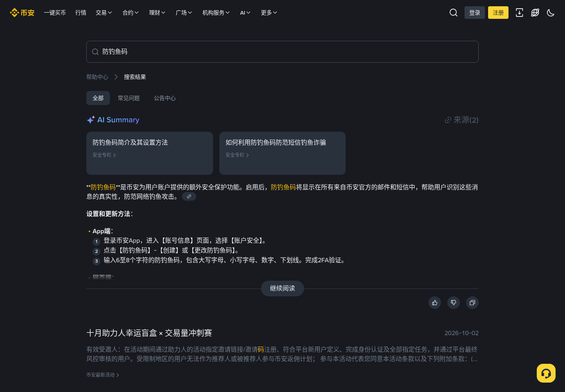
Task: Go to the 行情 markets page
Action: [x=81, y=13]
